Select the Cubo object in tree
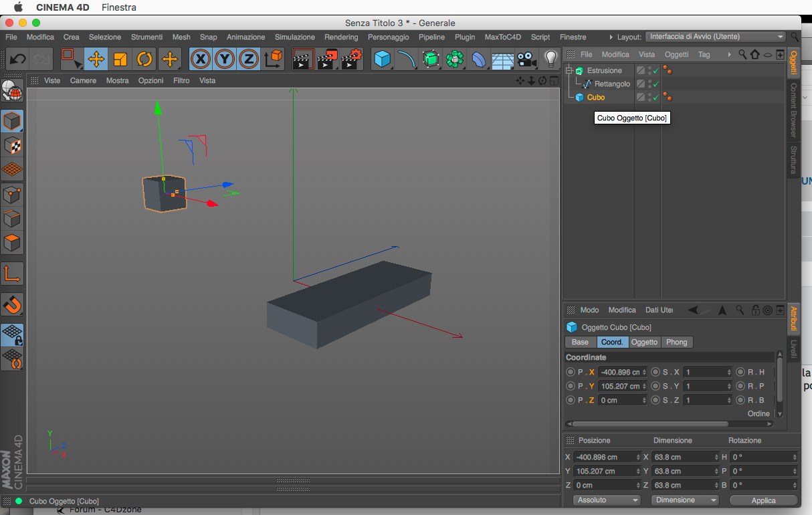 [x=596, y=97]
